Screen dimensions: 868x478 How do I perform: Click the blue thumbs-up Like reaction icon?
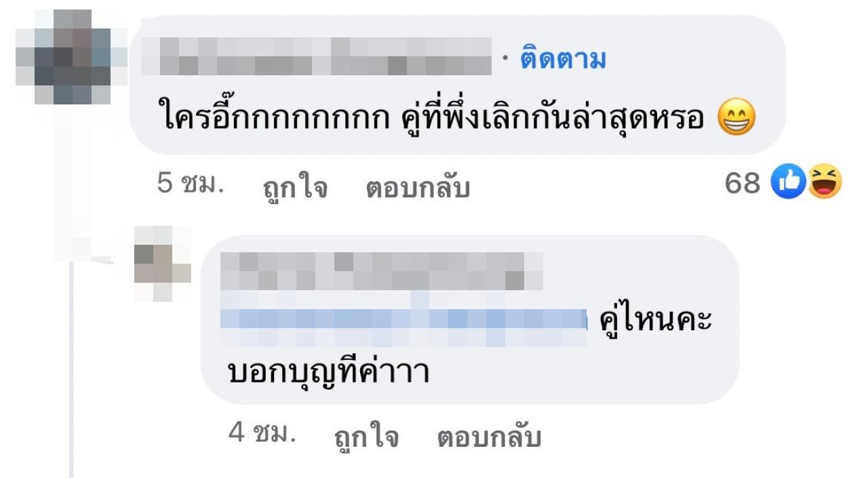click(x=788, y=183)
